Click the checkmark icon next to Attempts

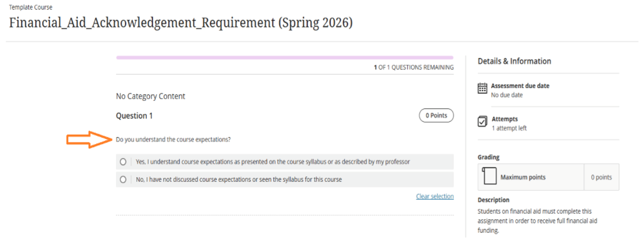(x=484, y=122)
